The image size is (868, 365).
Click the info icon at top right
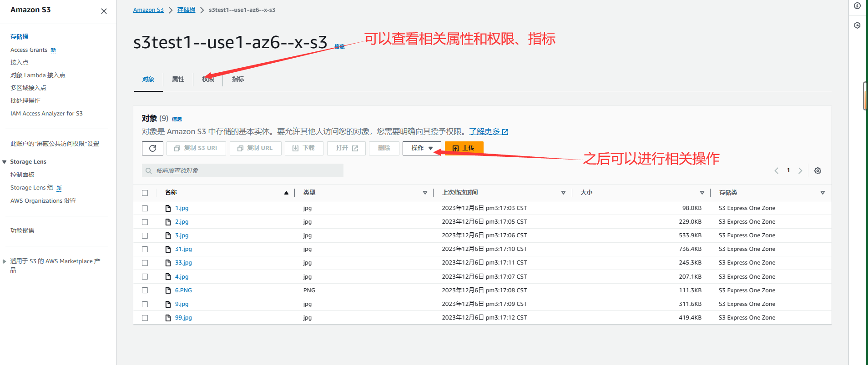(x=857, y=6)
